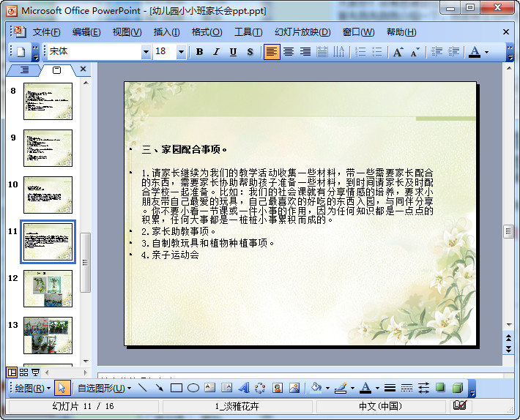Open the 插入(I) menu
Screen dimensions: 520x420
166,32
